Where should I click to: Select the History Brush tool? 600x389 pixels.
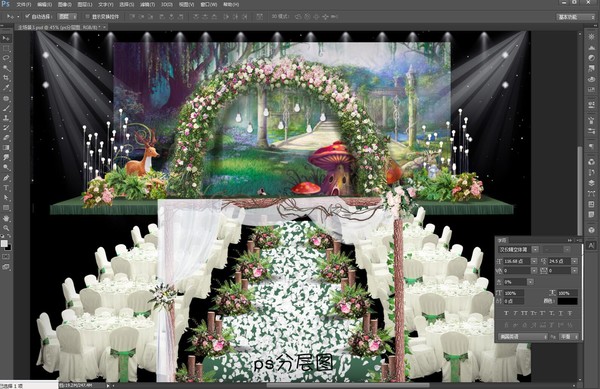(x=6, y=128)
